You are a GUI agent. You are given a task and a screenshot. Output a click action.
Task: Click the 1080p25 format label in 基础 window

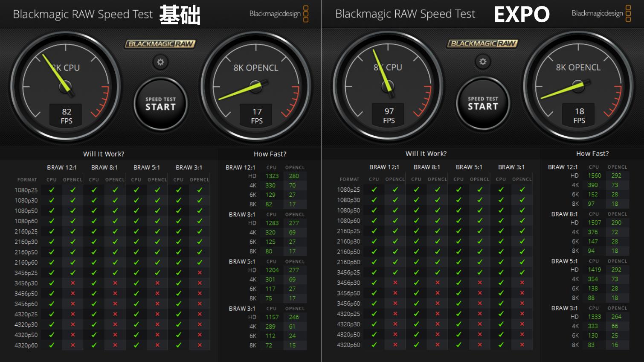coord(26,190)
